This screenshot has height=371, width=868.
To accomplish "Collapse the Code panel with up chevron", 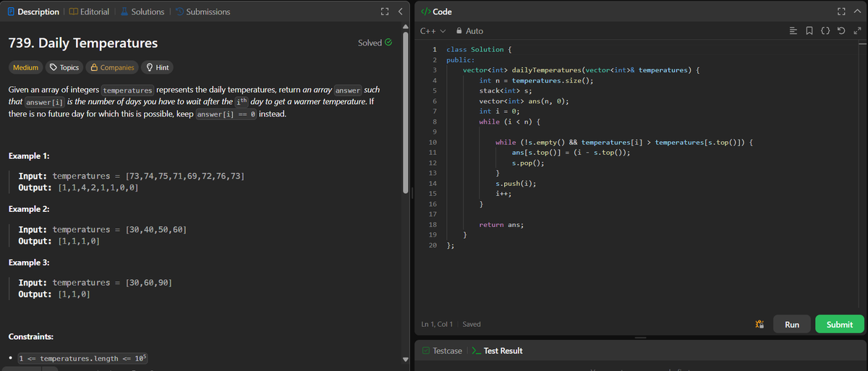I will (857, 12).
